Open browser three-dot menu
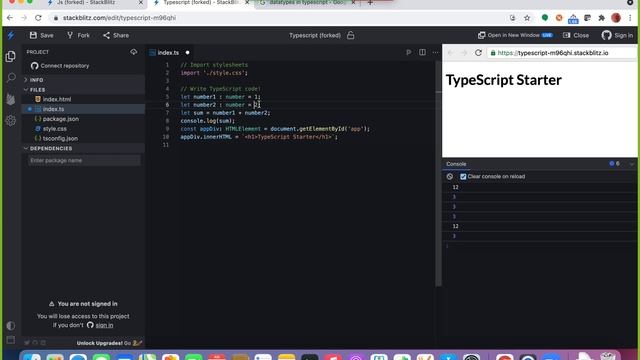The width and height of the screenshot is (640, 360). tap(631, 18)
